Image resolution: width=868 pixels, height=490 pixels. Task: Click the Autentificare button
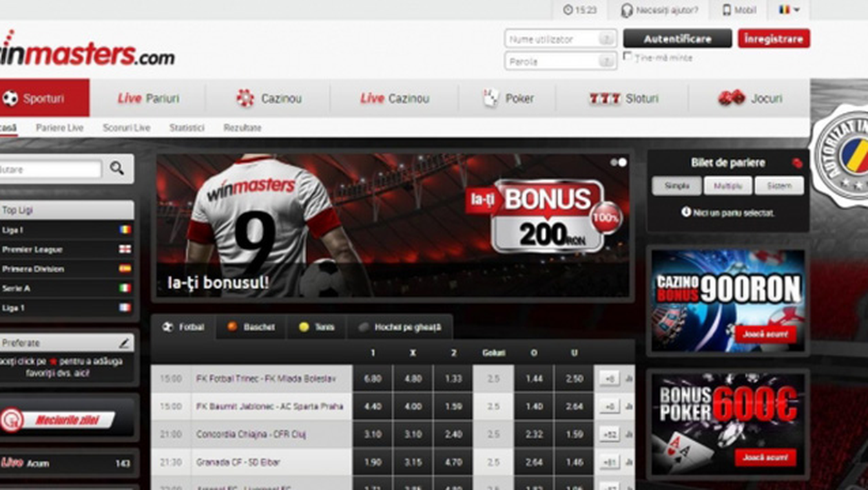[x=677, y=39]
